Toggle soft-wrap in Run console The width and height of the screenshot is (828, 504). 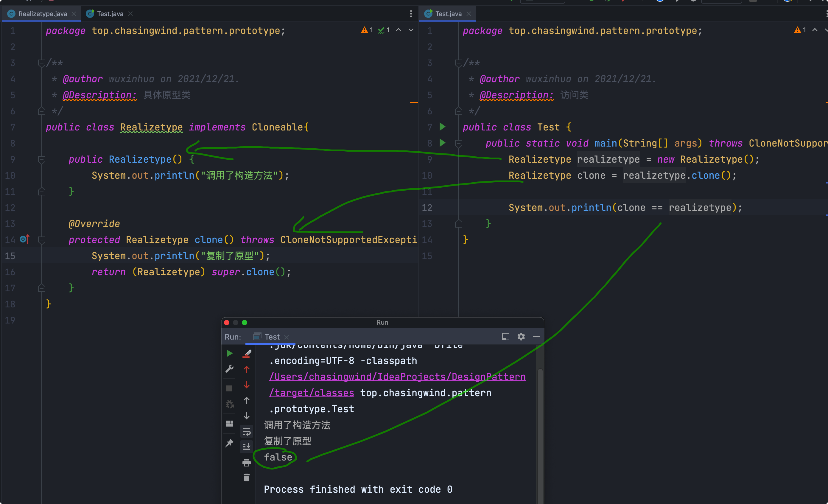point(246,431)
